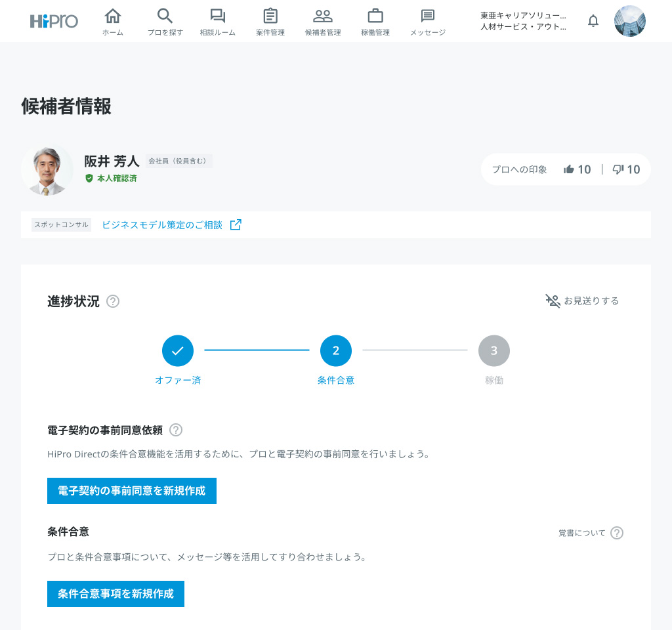
Task: Click the notification bell icon
Action: [593, 21]
